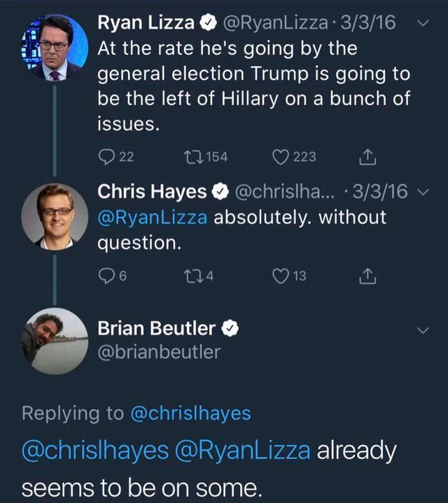The width and height of the screenshot is (448, 503).
Task: Share Chris Hayes' tweet
Action: pyautogui.click(x=366, y=276)
